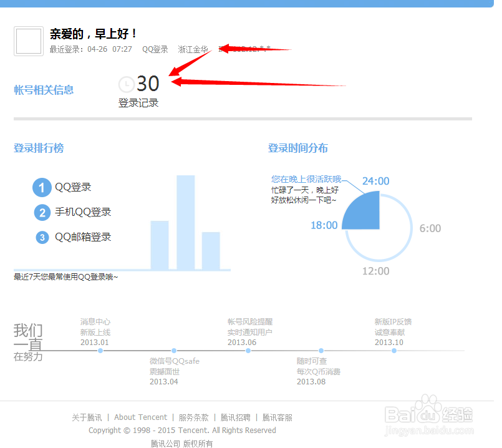Click the 新版IP反馈 timeline text
The height and width of the screenshot is (448, 502).
[x=393, y=321]
